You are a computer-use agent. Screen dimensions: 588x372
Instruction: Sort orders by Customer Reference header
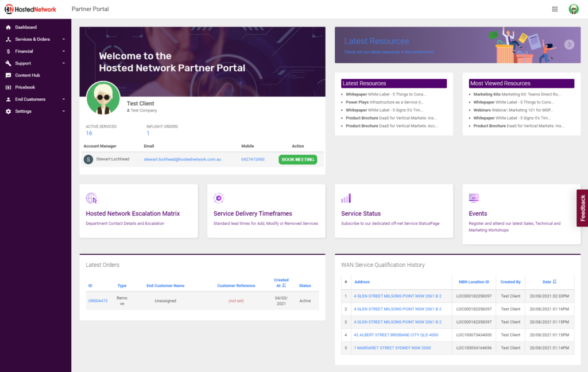click(236, 286)
